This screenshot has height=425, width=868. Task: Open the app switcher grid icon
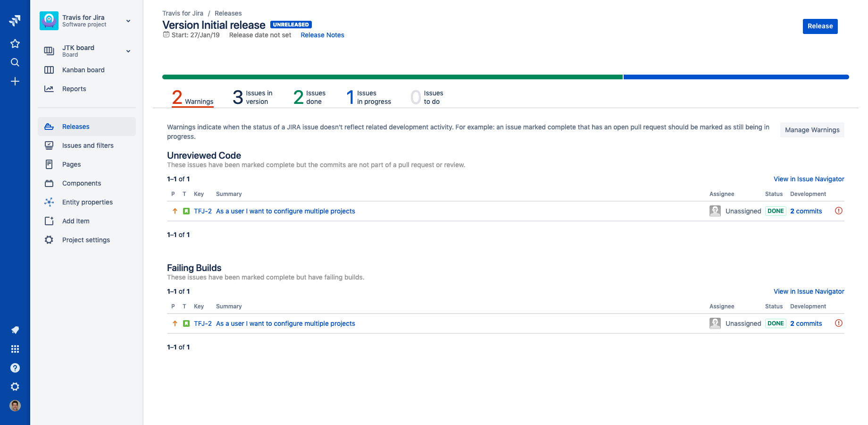tap(15, 349)
